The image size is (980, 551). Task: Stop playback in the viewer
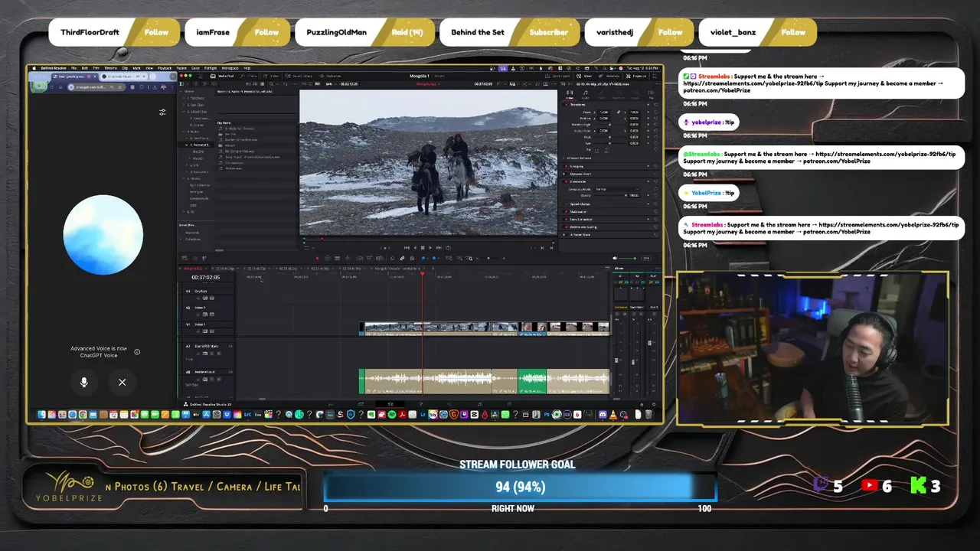423,248
